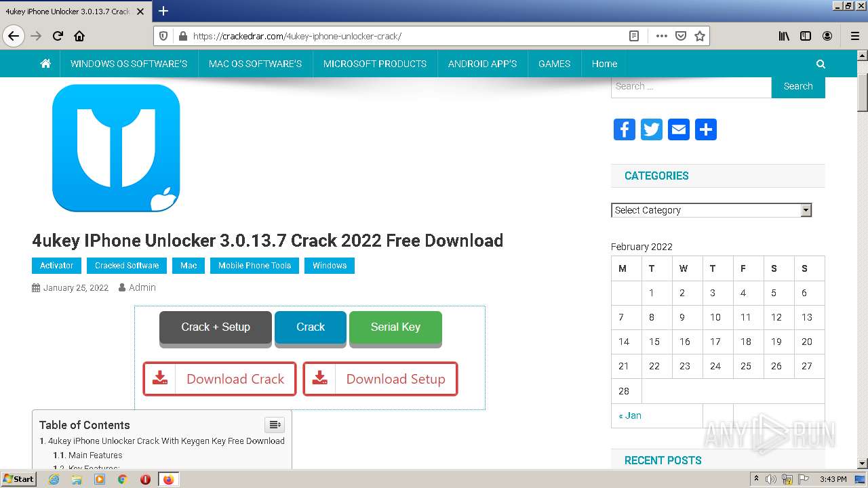Open the Mobile Phone Tools tag
Screen dimensions: 868x488
coord(254,266)
